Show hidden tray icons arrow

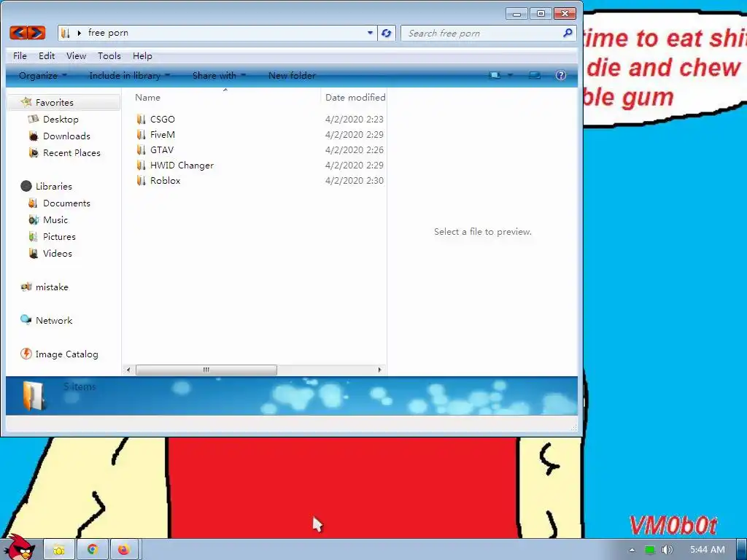pos(632,550)
